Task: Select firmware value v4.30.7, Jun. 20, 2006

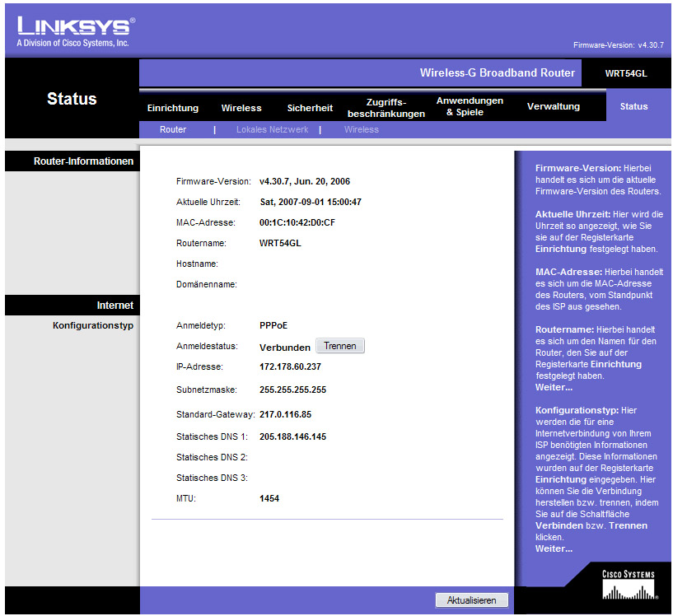Action: click(x=305, y=181)
